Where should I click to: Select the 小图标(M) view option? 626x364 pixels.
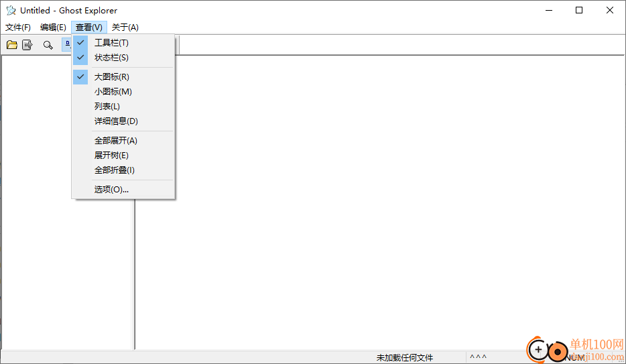click(x=123, y=91)
